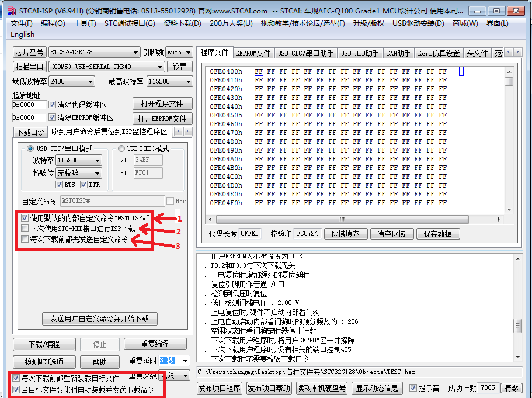Click 清零 button next to success count
The width and height of the screenshot is (532, 398).
click(x=511, y=388)
